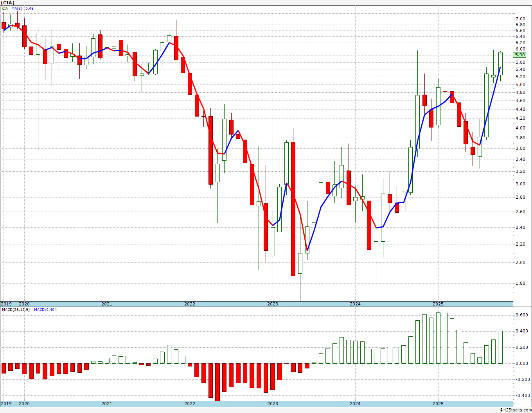Click the 5.00 price axis label
The width and height of the screenshot is (532, 413).
click(520, 84)
